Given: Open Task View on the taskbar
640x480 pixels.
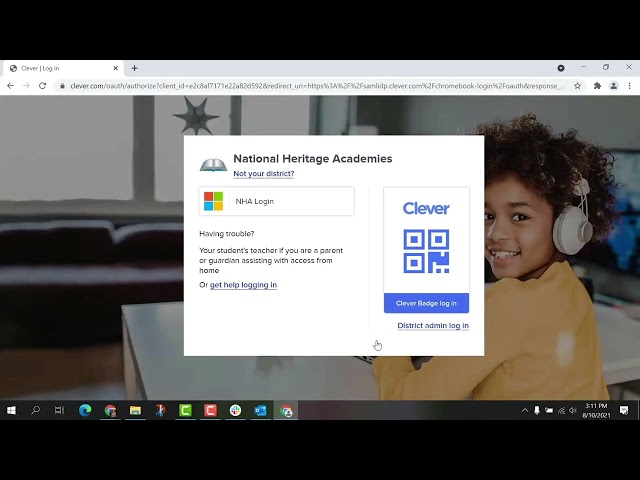Looking at the screenshot, I should [60, 410].
